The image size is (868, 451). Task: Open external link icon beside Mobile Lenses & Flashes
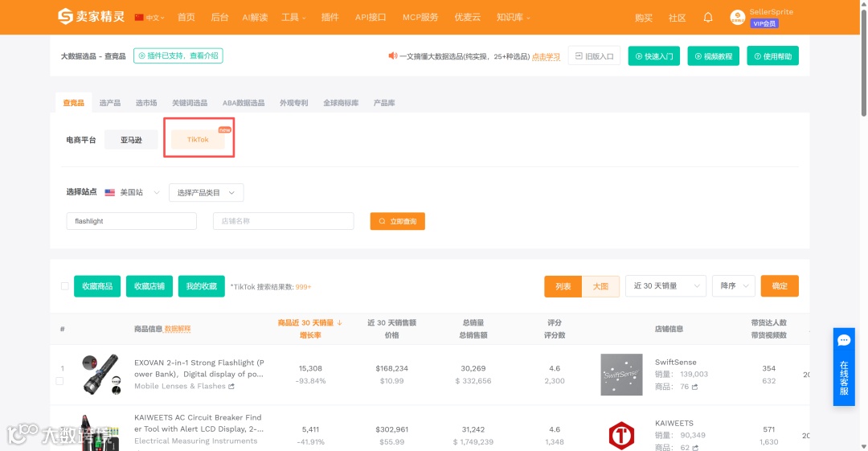(x=231, y=386)
